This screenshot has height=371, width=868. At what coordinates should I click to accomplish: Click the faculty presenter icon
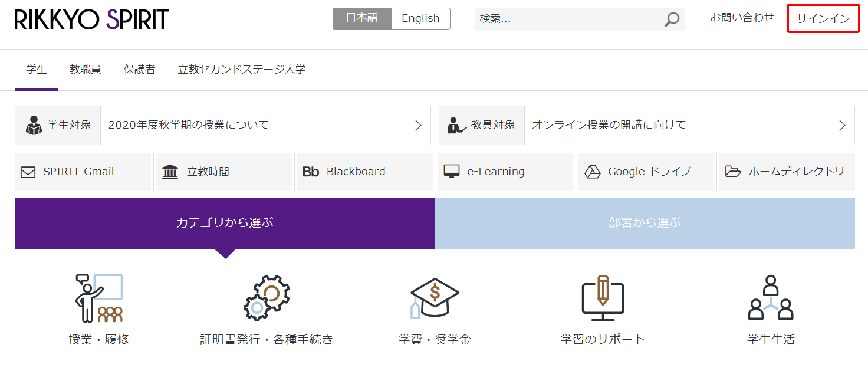point(456,125)
